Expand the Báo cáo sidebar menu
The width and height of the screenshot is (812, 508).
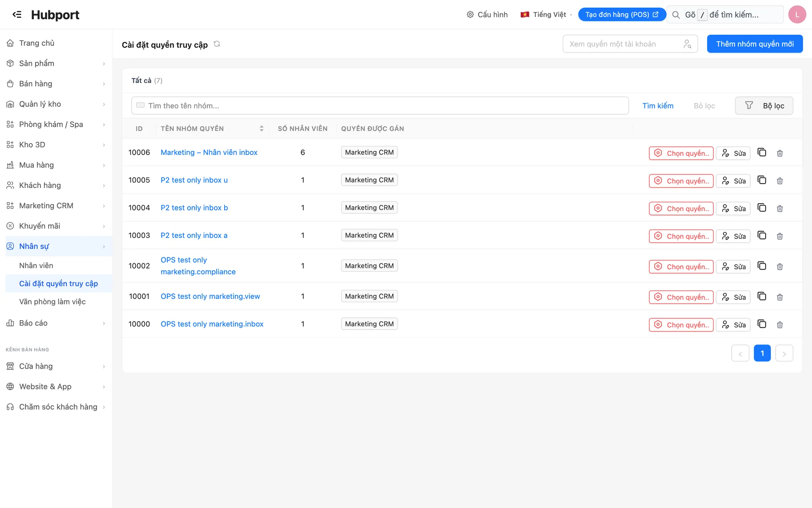(x=56, y=323)
